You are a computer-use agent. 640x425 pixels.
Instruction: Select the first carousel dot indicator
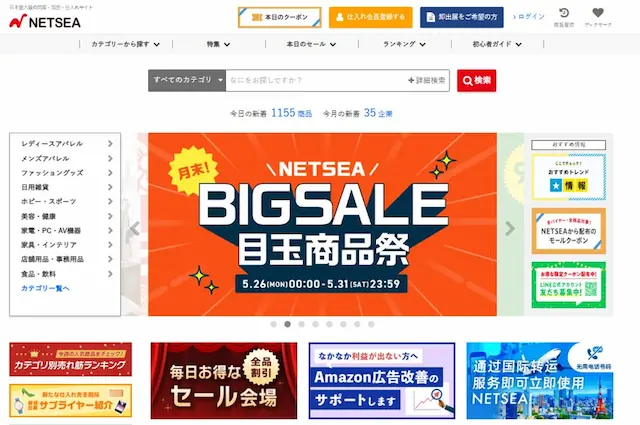[x=273, y=324]
